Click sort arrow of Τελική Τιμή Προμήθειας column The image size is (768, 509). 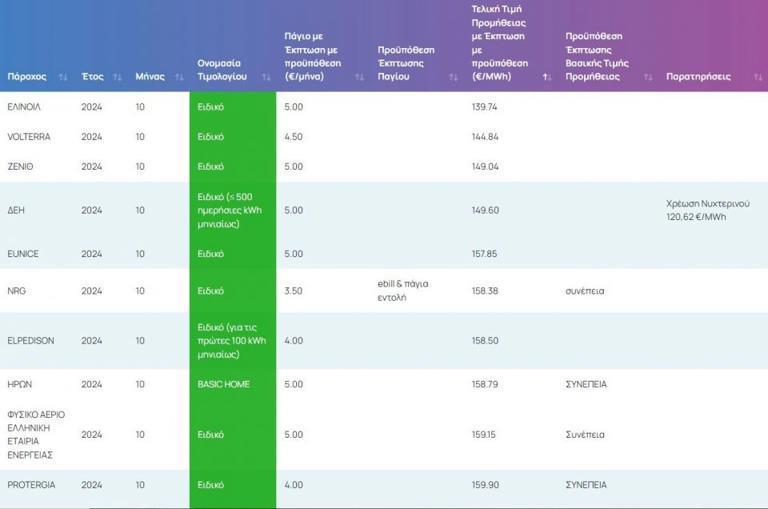pyautogui.click(x=547, y=77)
